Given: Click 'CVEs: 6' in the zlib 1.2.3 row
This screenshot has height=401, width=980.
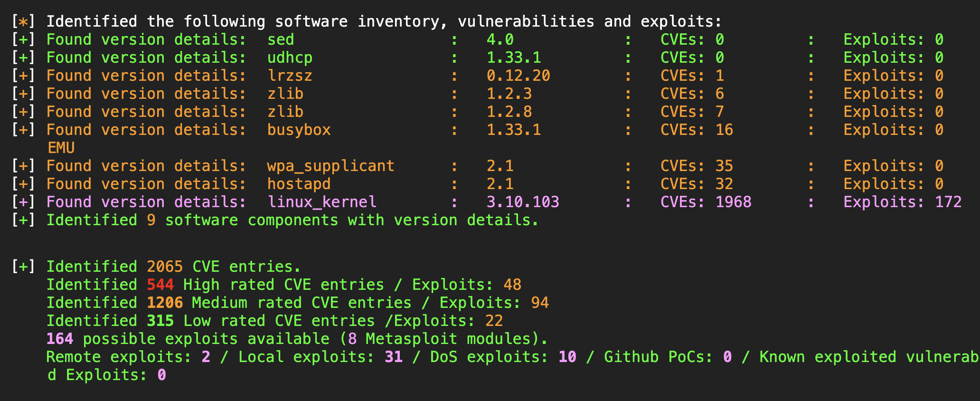Looking at the screenshot, I should pos(692,94).
